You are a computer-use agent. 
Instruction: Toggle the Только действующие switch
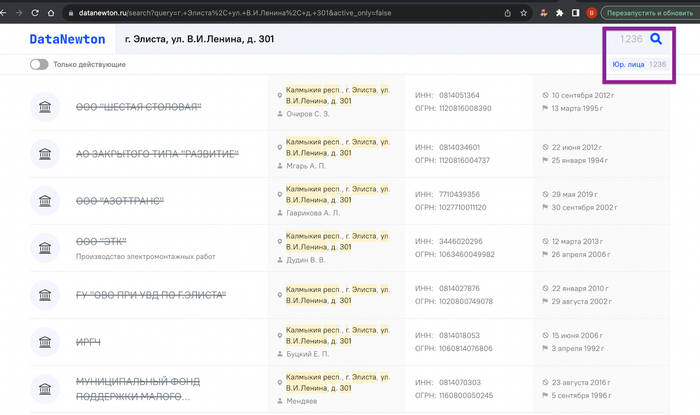pos(39,64)
